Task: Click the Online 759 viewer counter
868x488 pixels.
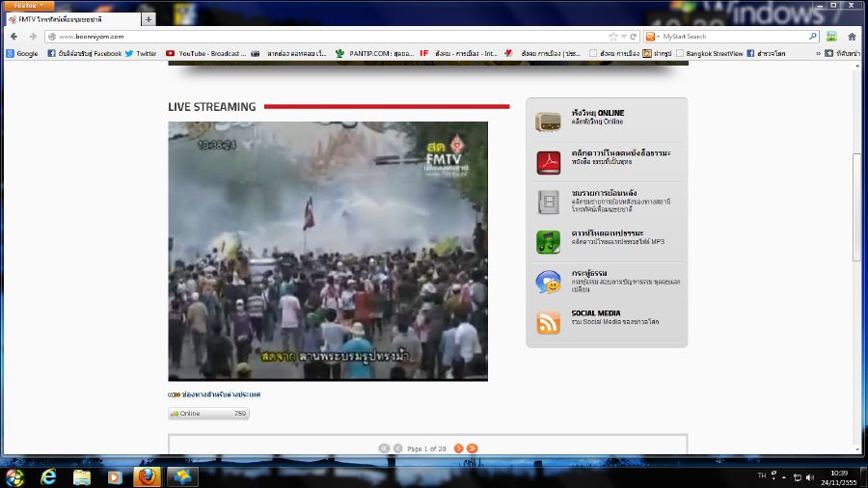Action: pos(208,414)
